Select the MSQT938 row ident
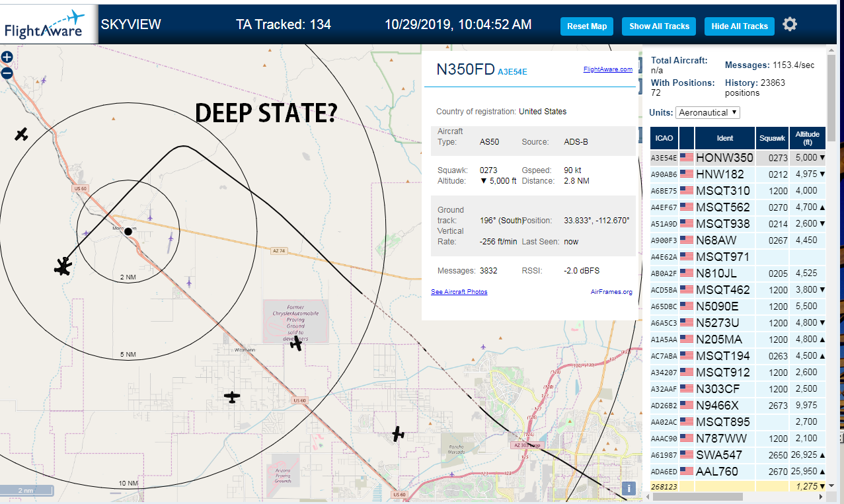Viewport: 844px width, 504px height. tap(724, 224)
